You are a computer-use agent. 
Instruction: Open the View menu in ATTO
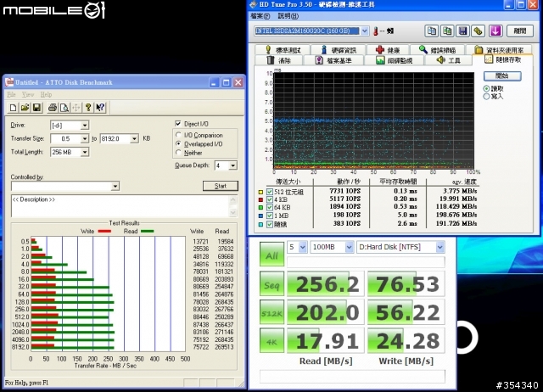[x=28, y=94]
